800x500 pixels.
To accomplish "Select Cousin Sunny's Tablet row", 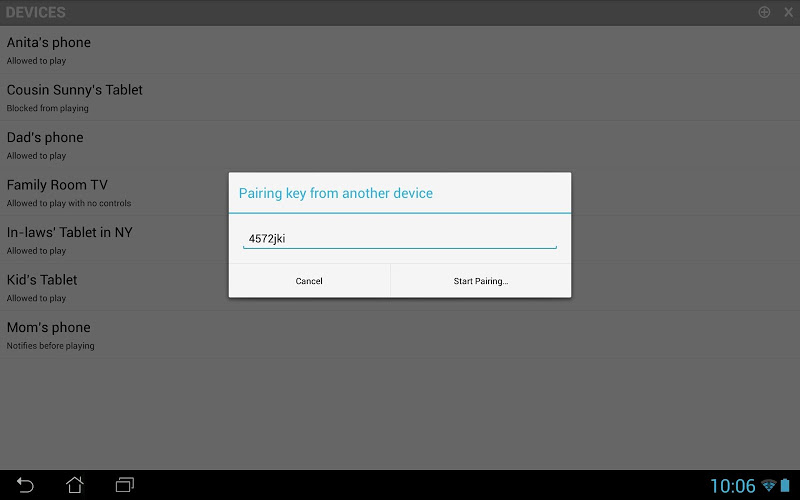I will pyautogui.click(x=400, y=97).
